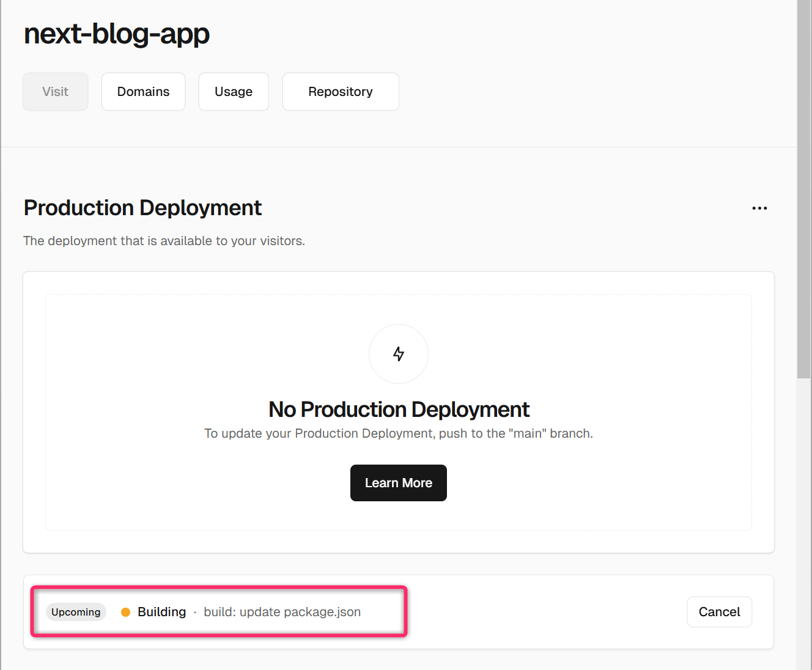Open the Repository link
812x670 pixels.
(x=341, y=92)
